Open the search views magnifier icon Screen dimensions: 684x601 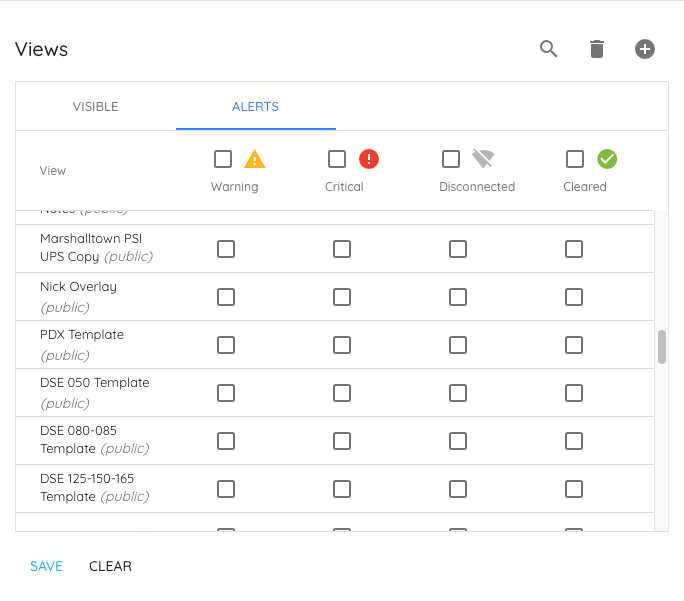(x=548, y=49)
